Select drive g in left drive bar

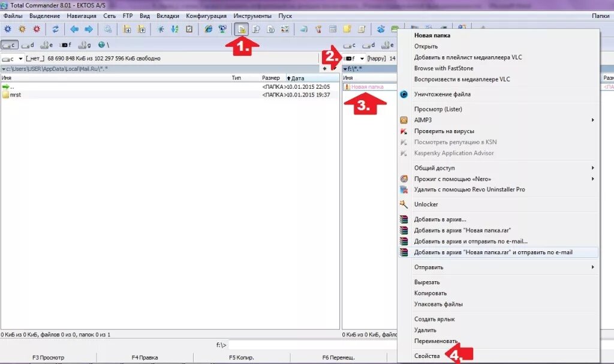85,45
